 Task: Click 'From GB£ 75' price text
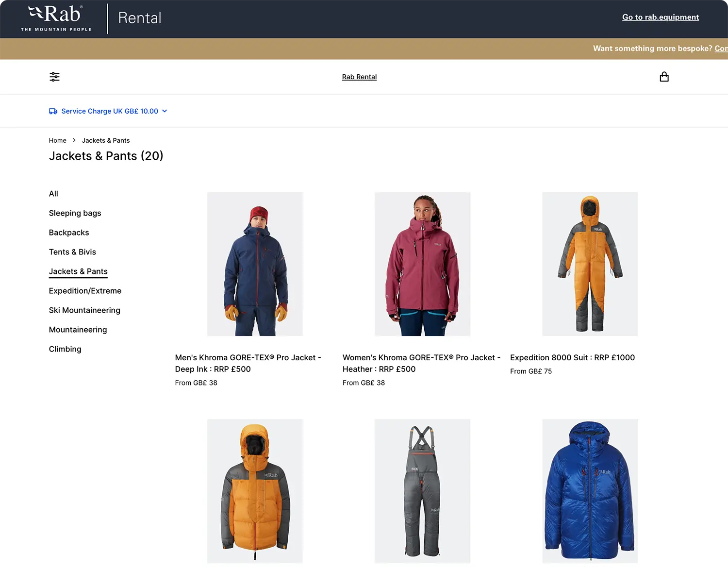coord(531,371)
